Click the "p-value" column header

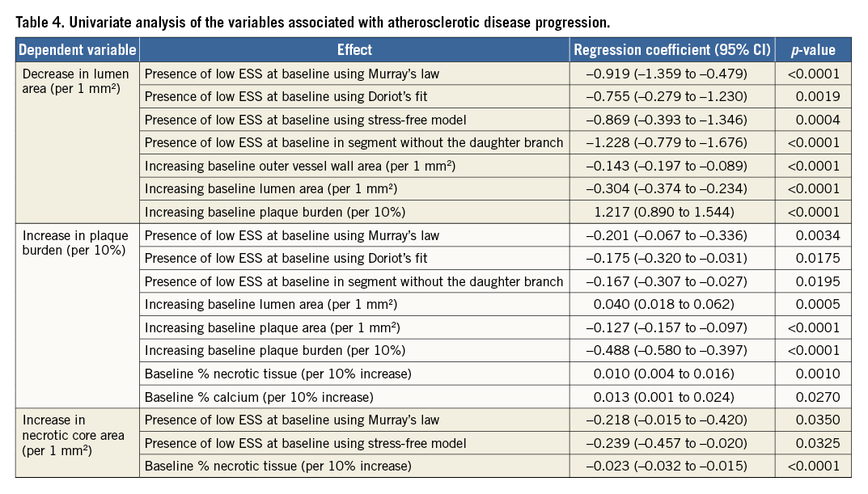coord(813,50)
